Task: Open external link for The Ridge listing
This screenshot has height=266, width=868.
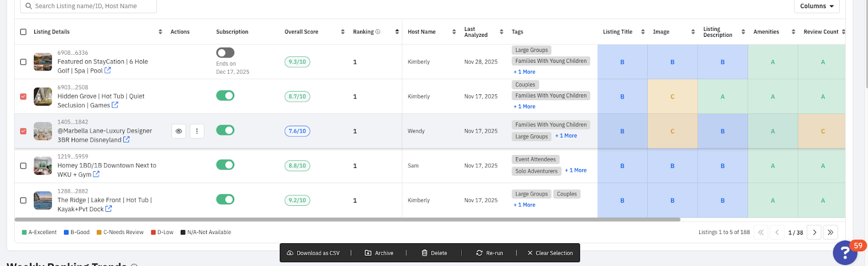Action: coord(108,209)
